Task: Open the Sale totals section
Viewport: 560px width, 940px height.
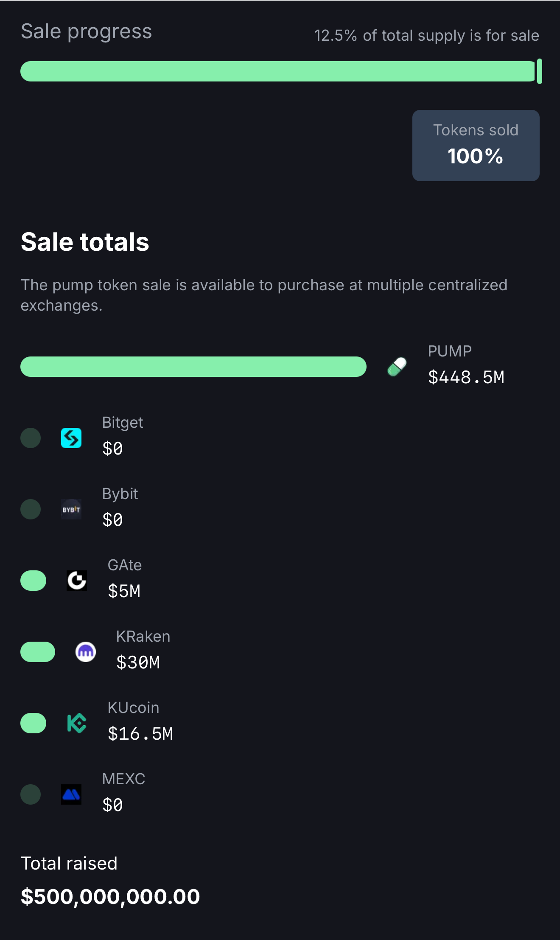Action: pos(85,242)
